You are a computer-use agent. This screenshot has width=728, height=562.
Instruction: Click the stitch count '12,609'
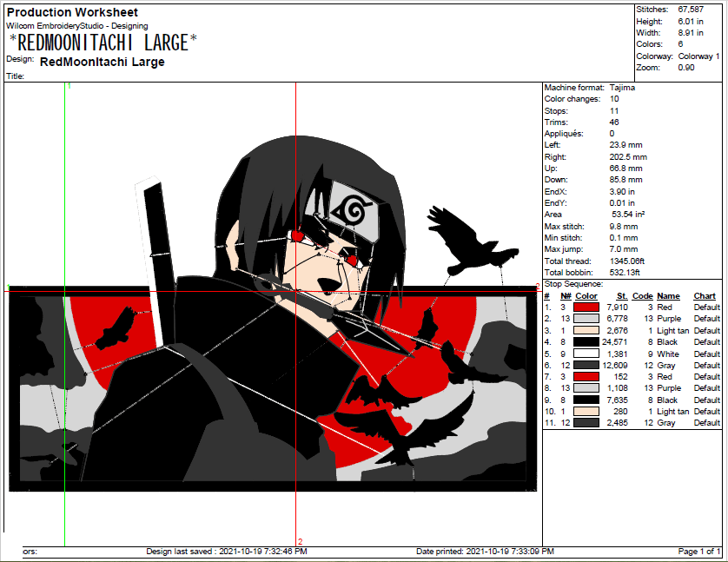(615, 366)
